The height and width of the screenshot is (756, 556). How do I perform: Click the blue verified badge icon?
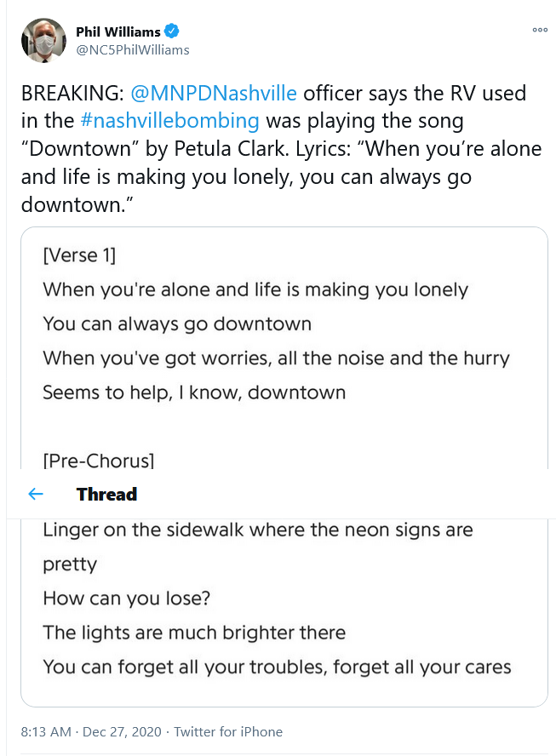pos(172,31)
